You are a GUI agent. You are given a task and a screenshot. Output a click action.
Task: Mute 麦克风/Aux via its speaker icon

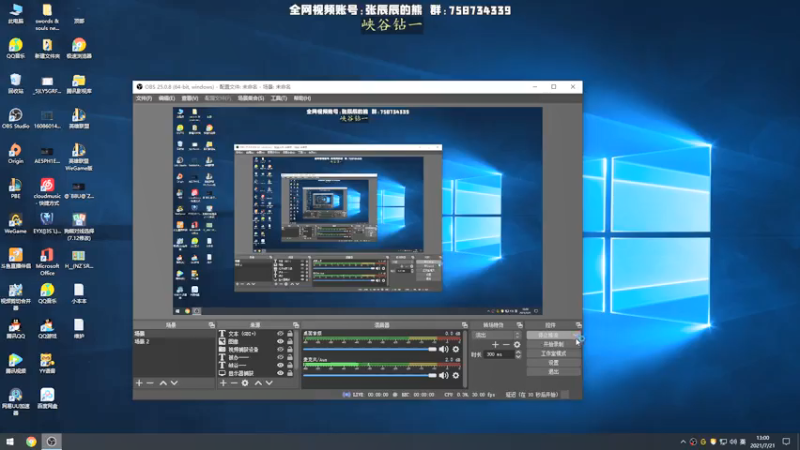[443, 376]
